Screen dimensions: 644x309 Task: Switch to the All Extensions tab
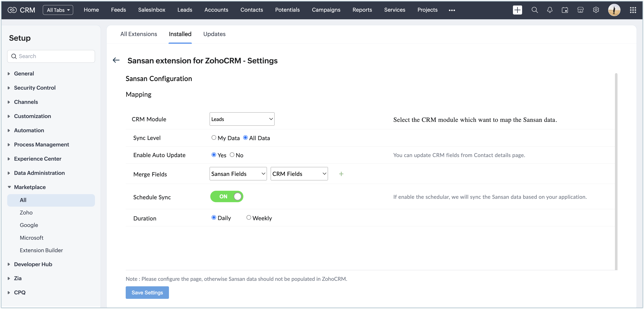click(x=138, y=34)
